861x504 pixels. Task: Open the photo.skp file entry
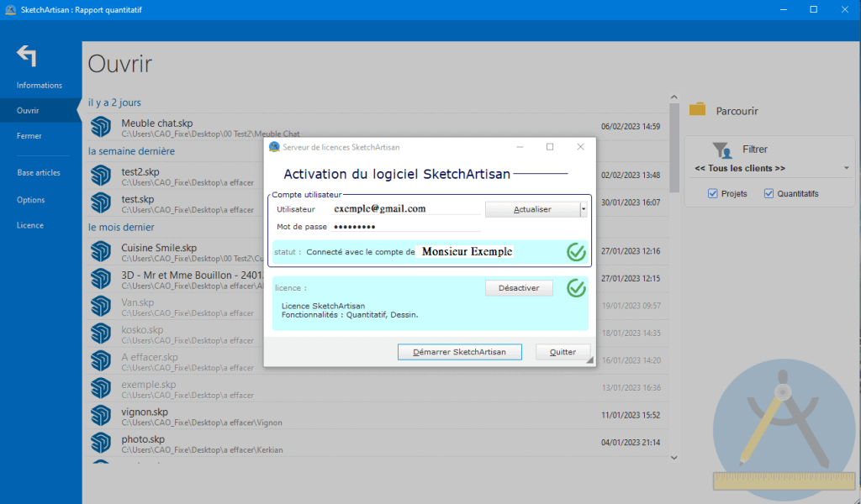pos(378,443)
